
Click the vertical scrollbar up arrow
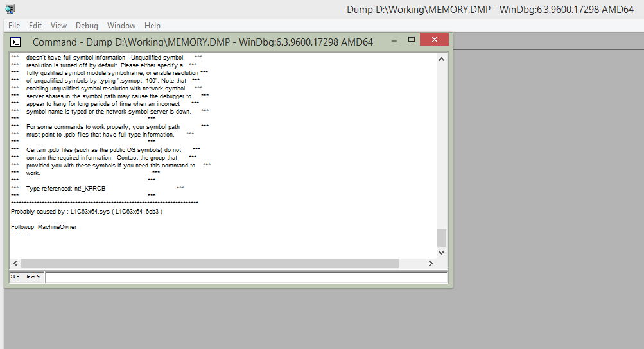coord(442,59)
